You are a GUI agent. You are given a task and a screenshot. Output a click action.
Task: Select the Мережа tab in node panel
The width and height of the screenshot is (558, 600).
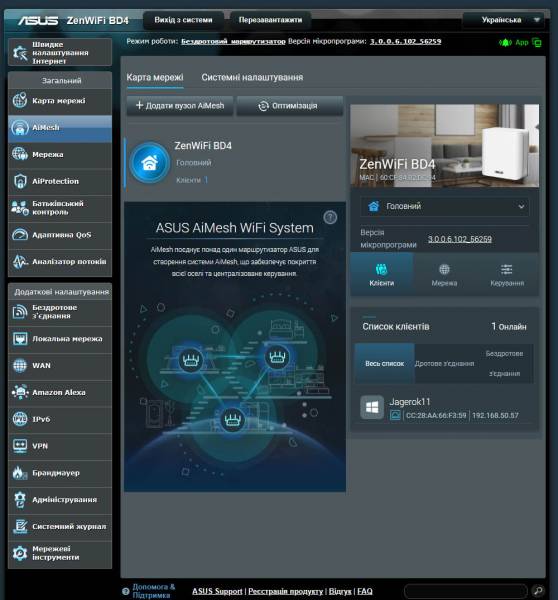click(x=444, y=274)
